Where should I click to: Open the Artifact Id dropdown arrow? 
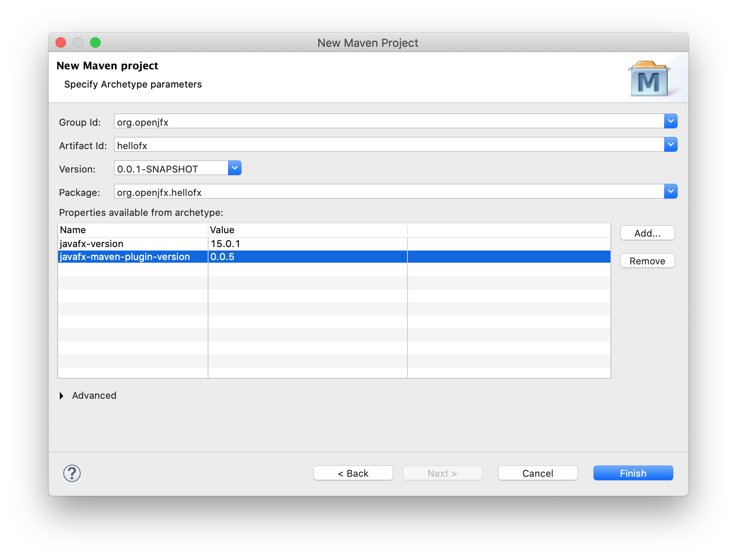coord(670,145)
